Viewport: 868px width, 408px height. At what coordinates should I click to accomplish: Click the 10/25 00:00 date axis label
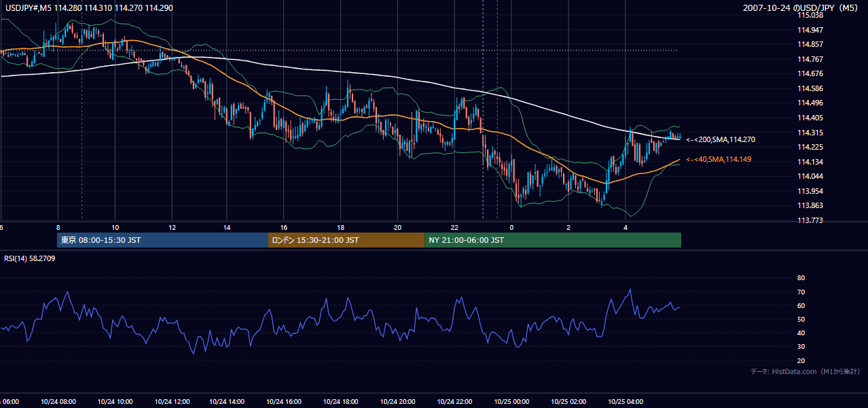tap(511, 402)
